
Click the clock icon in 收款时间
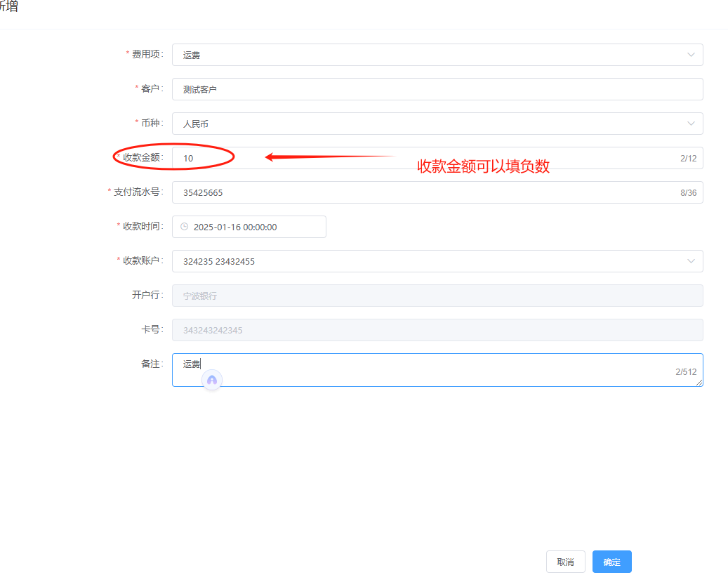coord(185,227)
